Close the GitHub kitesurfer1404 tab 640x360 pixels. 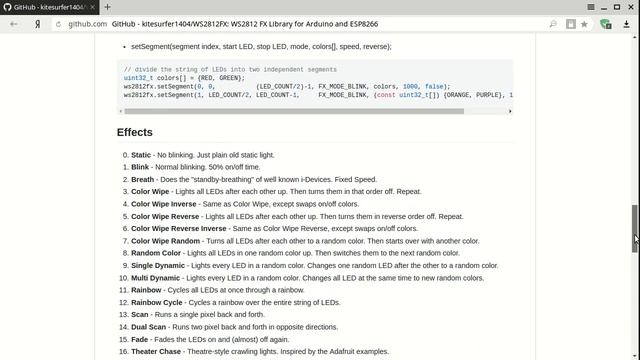click(x=93, y=7)
